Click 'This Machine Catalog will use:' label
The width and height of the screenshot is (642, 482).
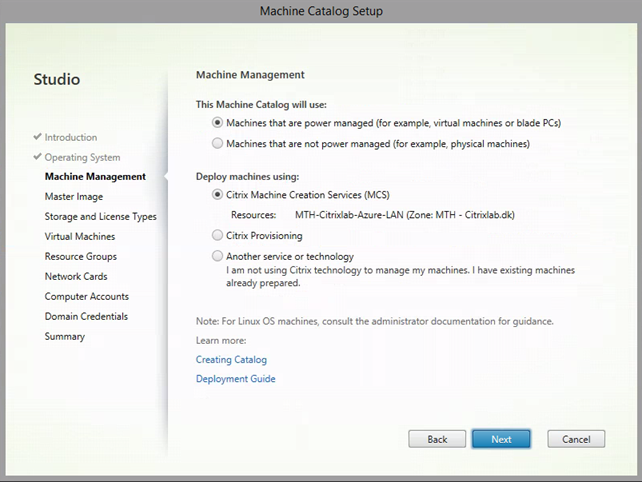pos(261,105)
